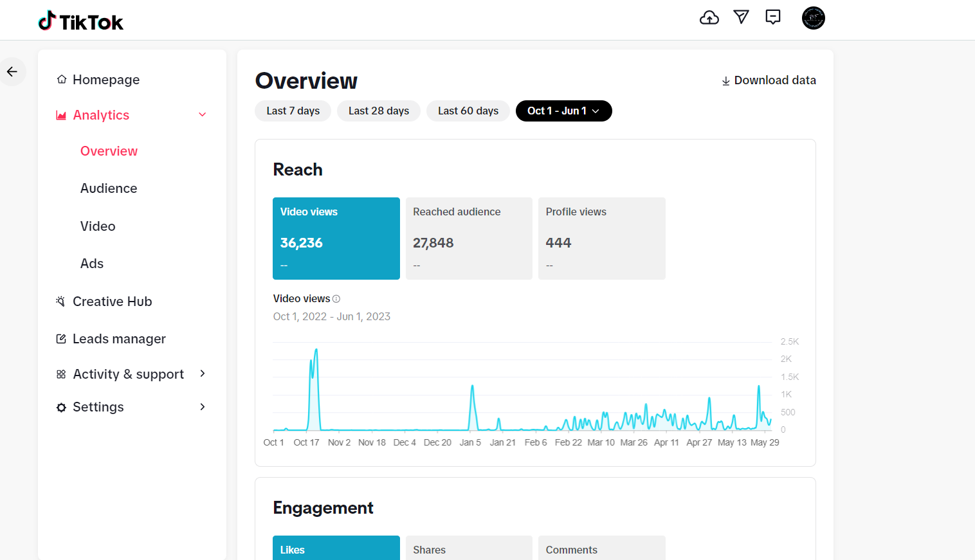Select the Shares engagement card

click(469, 548)
